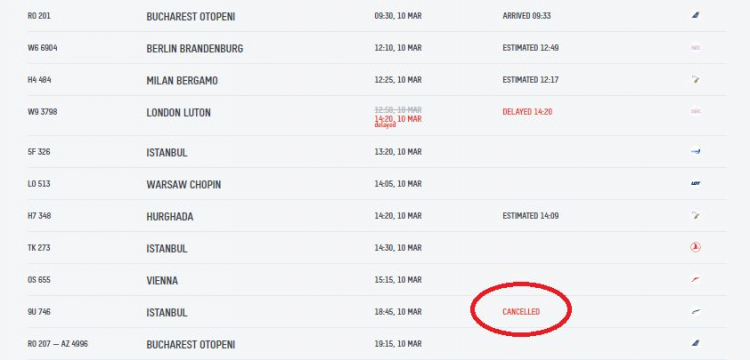
Task: Click the Wizz Air logo for W6 6904
Action: click(x=695, y=48)
